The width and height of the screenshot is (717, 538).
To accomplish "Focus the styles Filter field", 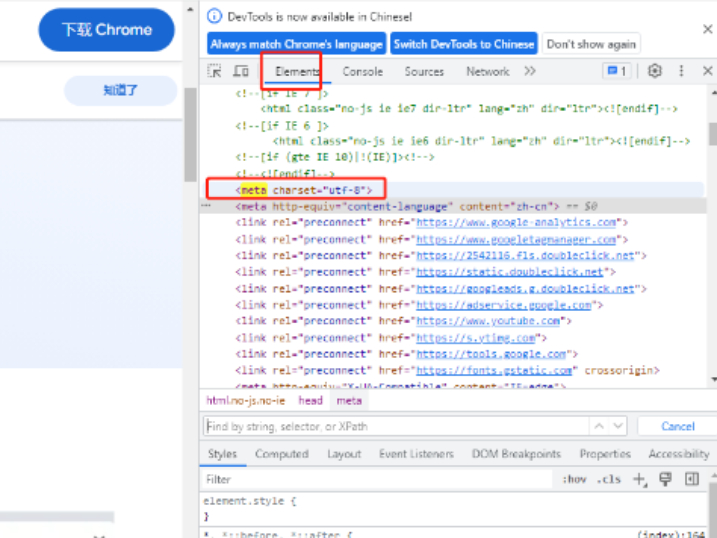I will click(378, 479).
